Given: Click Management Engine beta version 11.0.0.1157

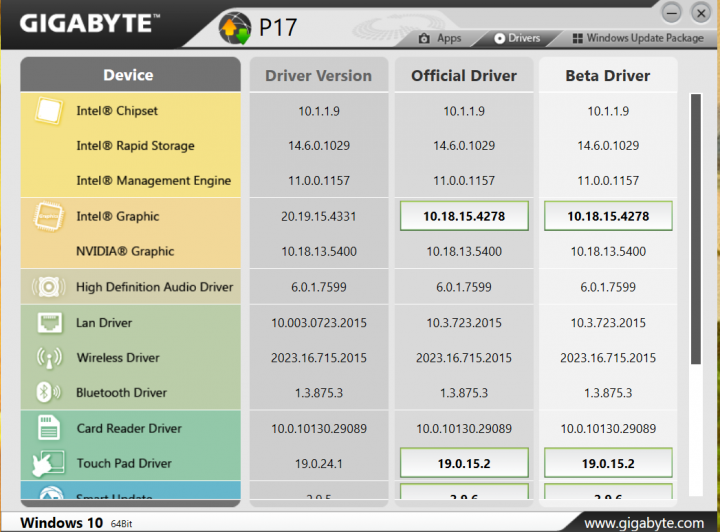Looking at the screenshot, I should pos(608,180).
